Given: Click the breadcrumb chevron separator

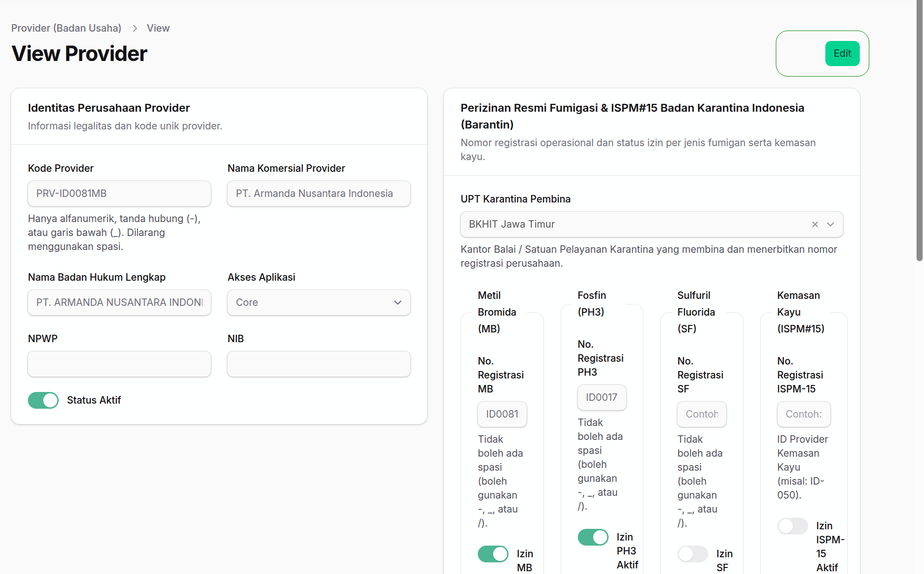Looking at the screenshot, I should coord(134,28).
